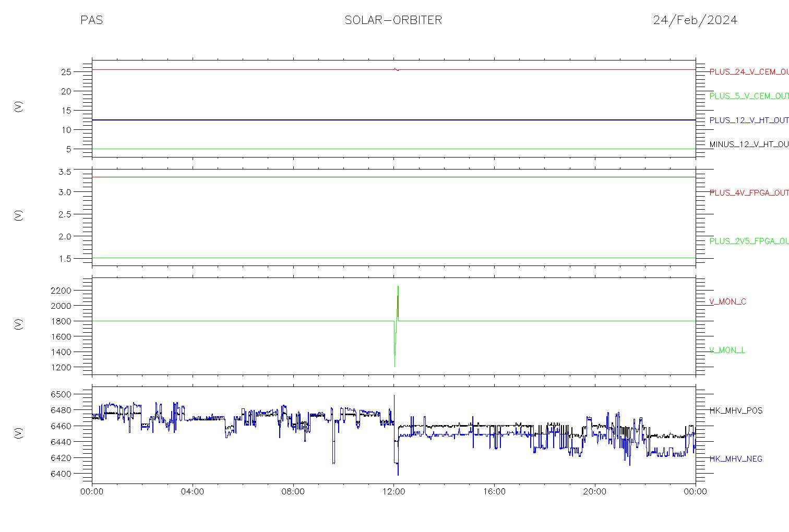The width and height of the screenshot is (789, 532).
Task: Select the PLUS_24_V_CEM_OUT legend label
Action: click(x=749, y=72)
